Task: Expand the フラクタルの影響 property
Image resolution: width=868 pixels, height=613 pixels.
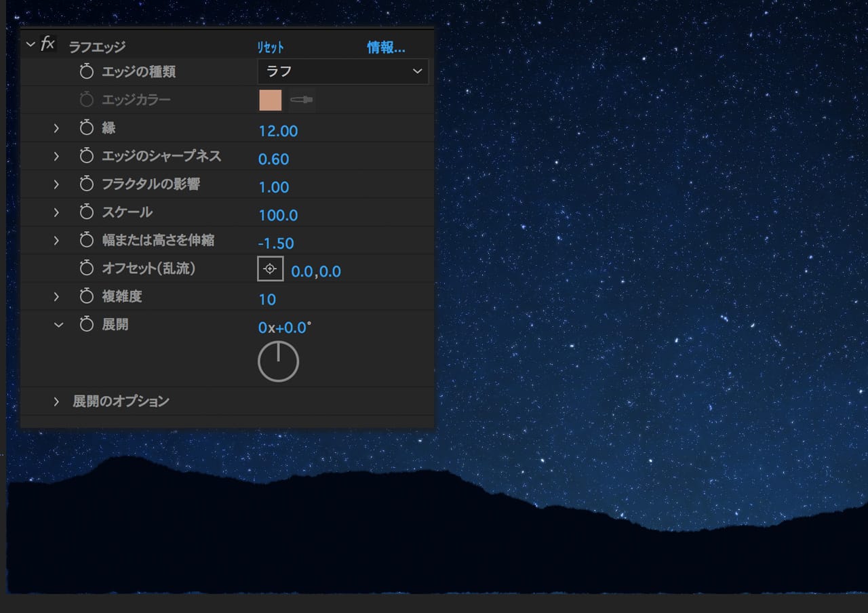Action: (x=56, y=184)
